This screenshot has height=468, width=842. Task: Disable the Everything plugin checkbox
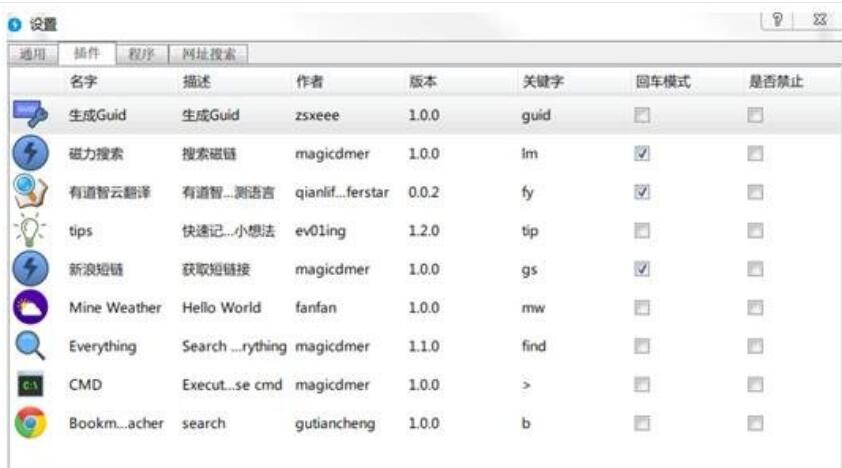click(x=755, y=346)
